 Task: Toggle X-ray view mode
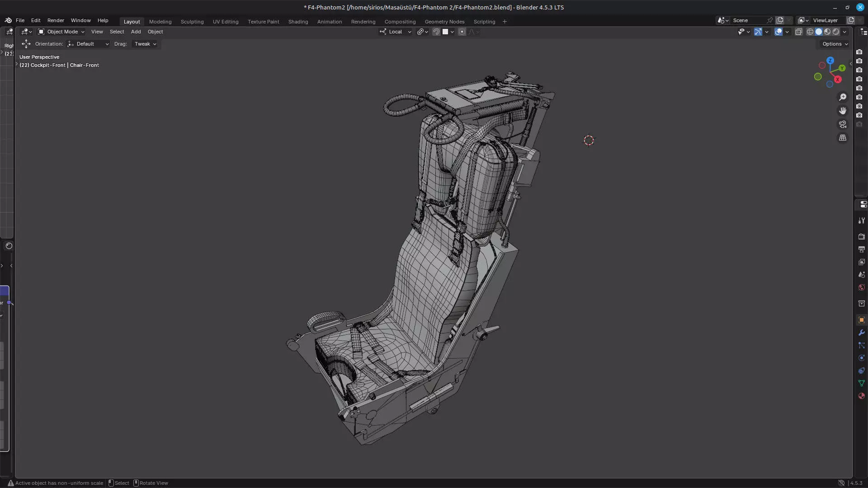coord(798,32)
